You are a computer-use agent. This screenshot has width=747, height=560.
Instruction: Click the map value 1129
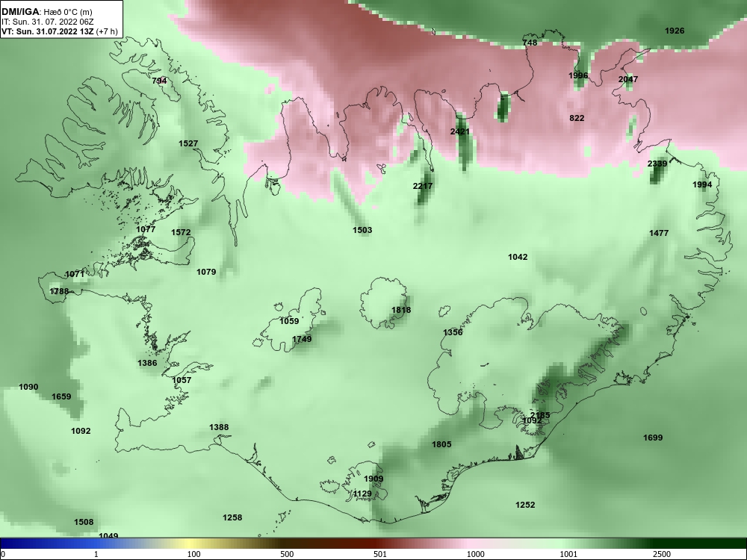point(362,494)
